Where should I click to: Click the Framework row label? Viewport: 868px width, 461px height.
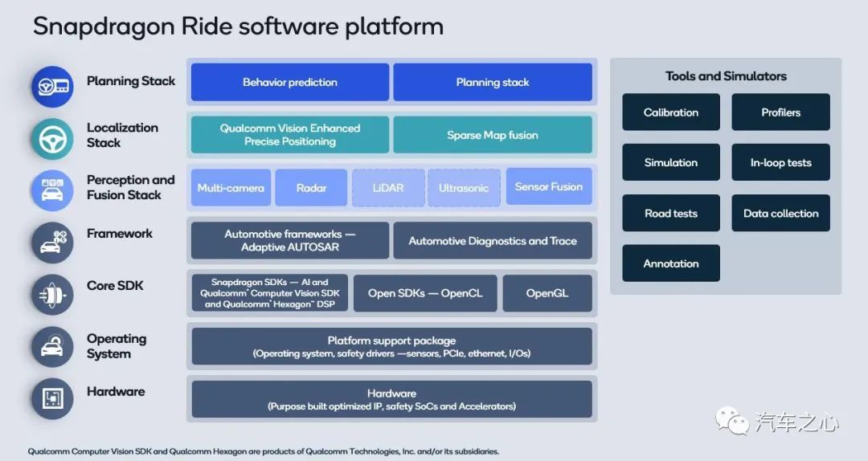119,234
